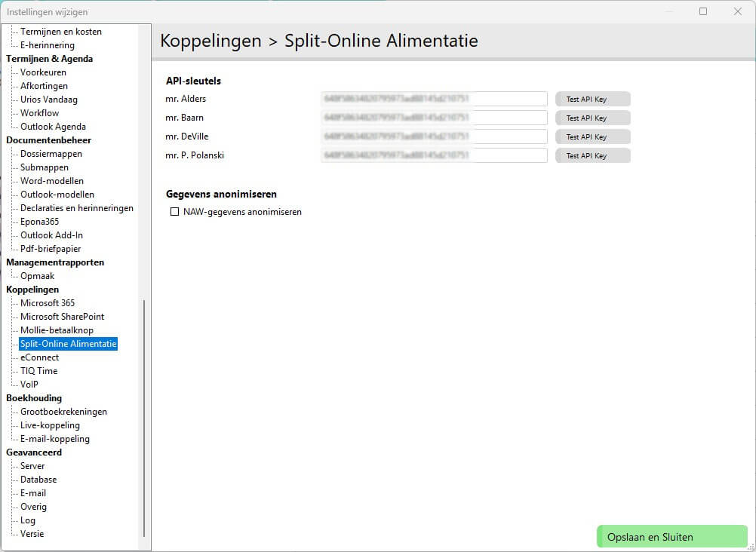Open Outlook Add-In settings
756x552 pixels.
(x=51, y=235)
